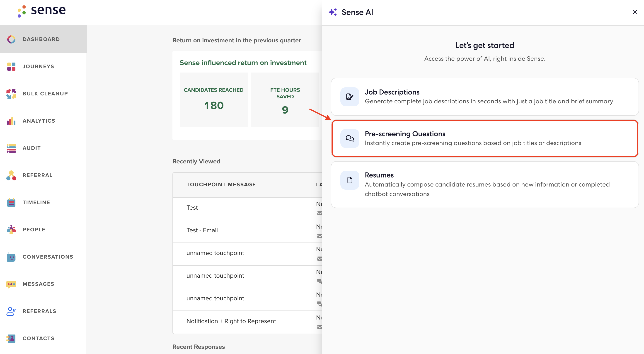Image resolution: width=644 pixels, height=354 pixels.
Task: Navigate to Audit section
Action: click(x=44, y=148)
